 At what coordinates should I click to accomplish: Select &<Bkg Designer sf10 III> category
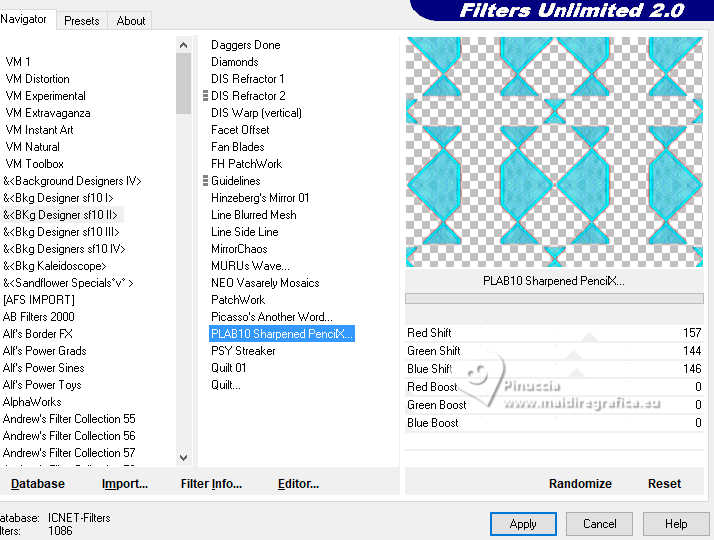[61, 232]
